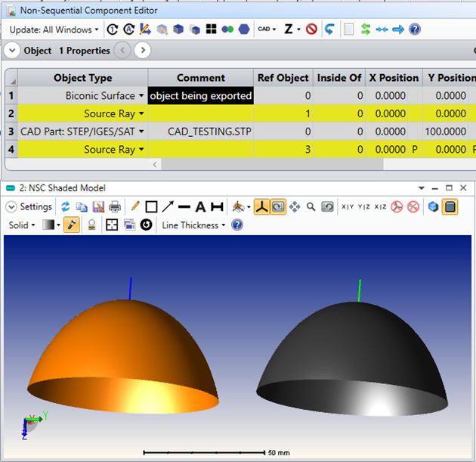Print the shaded model window
Image resolution: width=476 pixels, height=462 pixels.
(x=114, y=207)
